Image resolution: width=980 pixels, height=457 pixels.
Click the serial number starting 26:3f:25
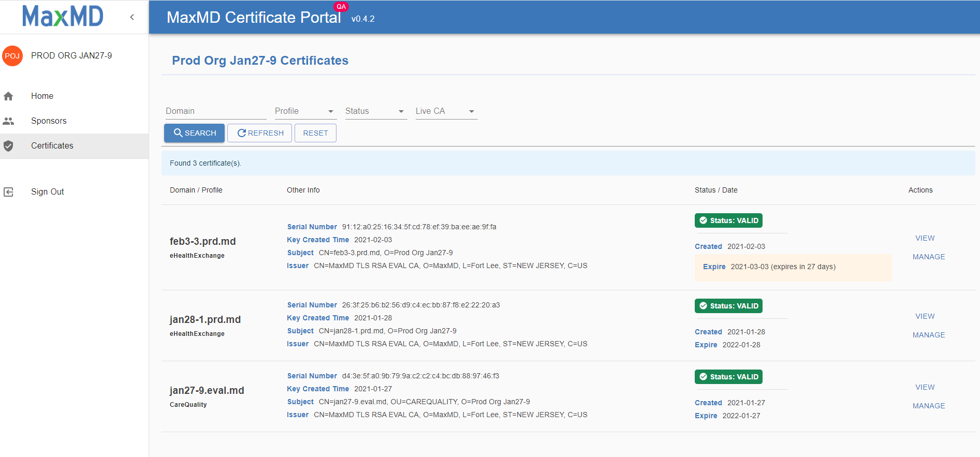tap(421, 305)
